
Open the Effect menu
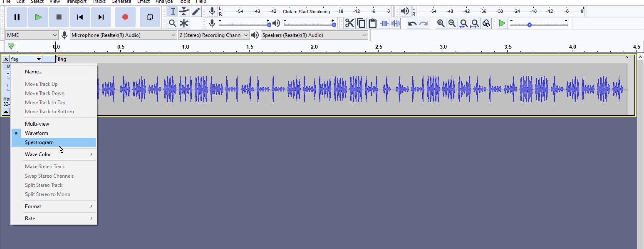143,2
